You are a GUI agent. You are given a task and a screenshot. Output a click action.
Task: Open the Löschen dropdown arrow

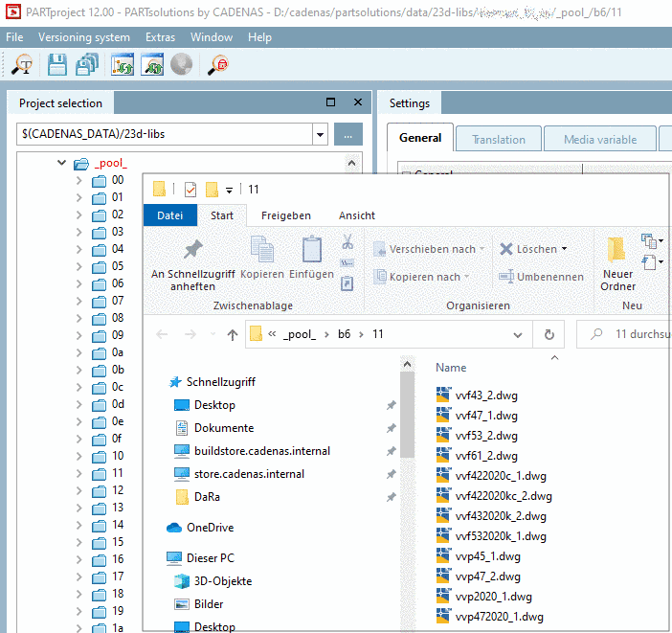(564, 249)
